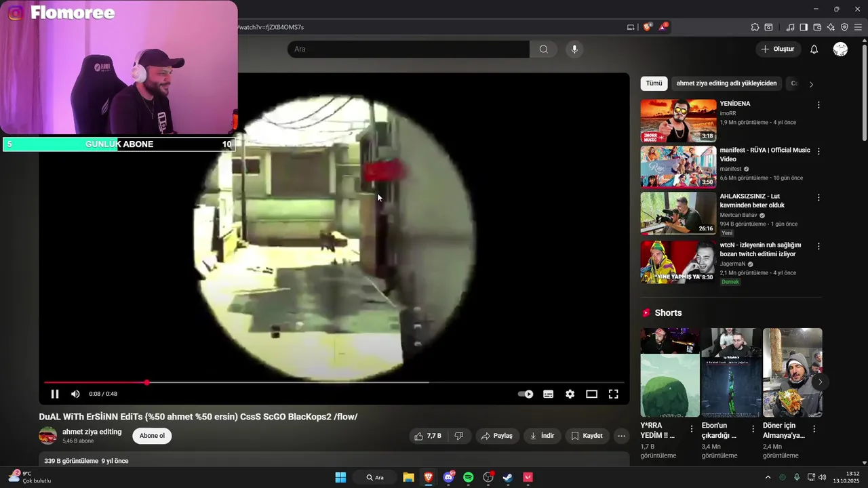
Task: Open more actions menu beside Kaydet
Action: (621, 436)
